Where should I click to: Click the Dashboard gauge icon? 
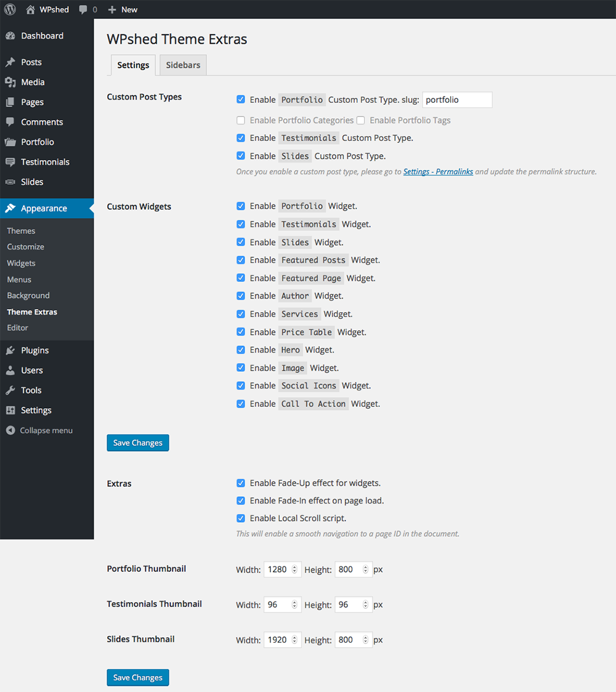[10, 36]
